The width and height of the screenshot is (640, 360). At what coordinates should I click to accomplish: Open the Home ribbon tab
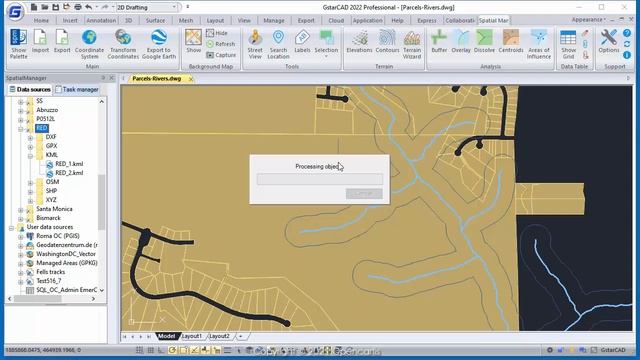[41, 20]
